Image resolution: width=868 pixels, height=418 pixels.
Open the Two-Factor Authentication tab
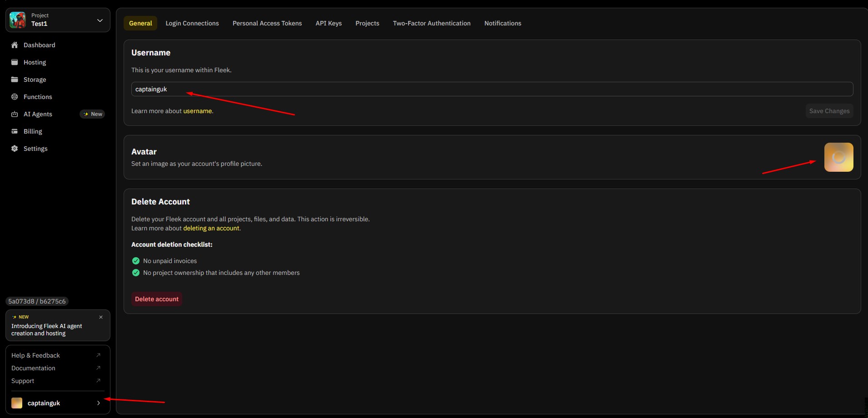pyautogui.click(x=431, y=23)
